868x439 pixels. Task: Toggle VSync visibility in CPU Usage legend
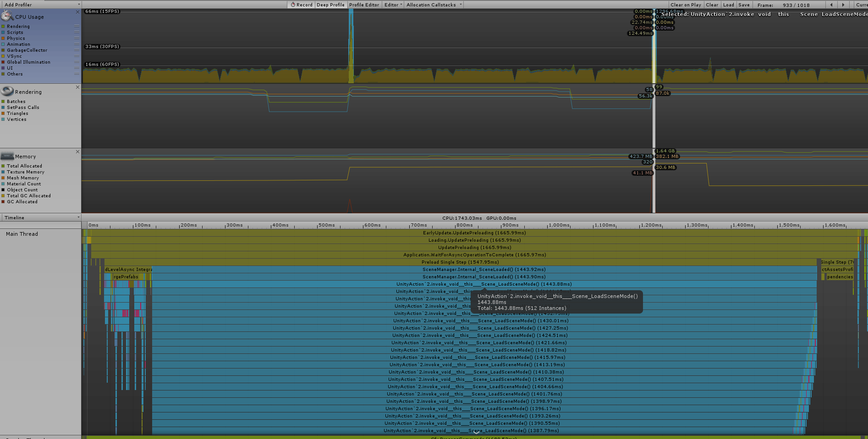4,56
